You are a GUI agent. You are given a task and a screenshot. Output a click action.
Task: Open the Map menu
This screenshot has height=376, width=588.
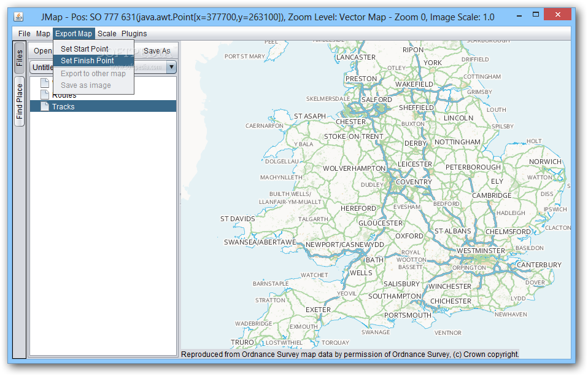pos(43,34)
